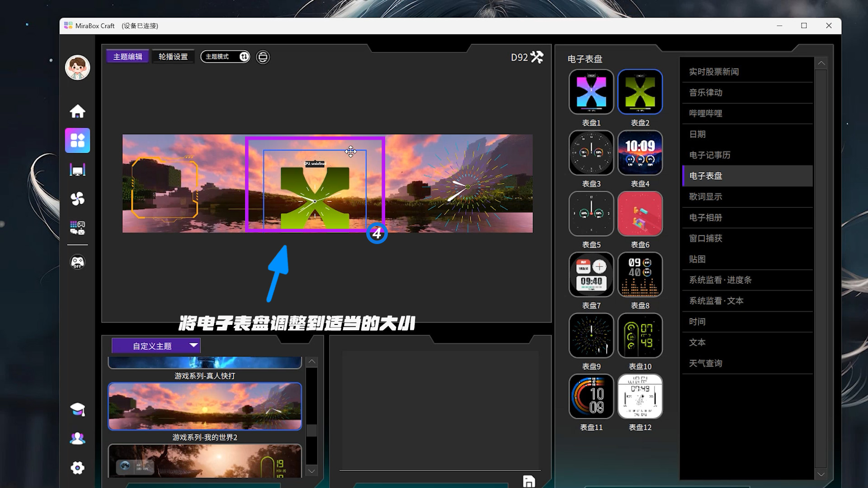Open the 音乐律动 widget category
This screenshot has height=488, width=868.
pyautogui.click(x=747, y=93)
